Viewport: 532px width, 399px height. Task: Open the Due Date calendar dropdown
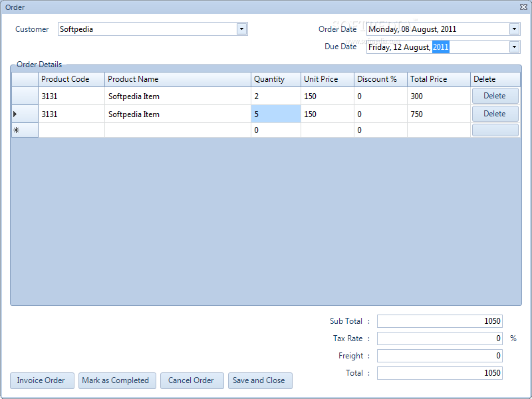click(514, 47)
